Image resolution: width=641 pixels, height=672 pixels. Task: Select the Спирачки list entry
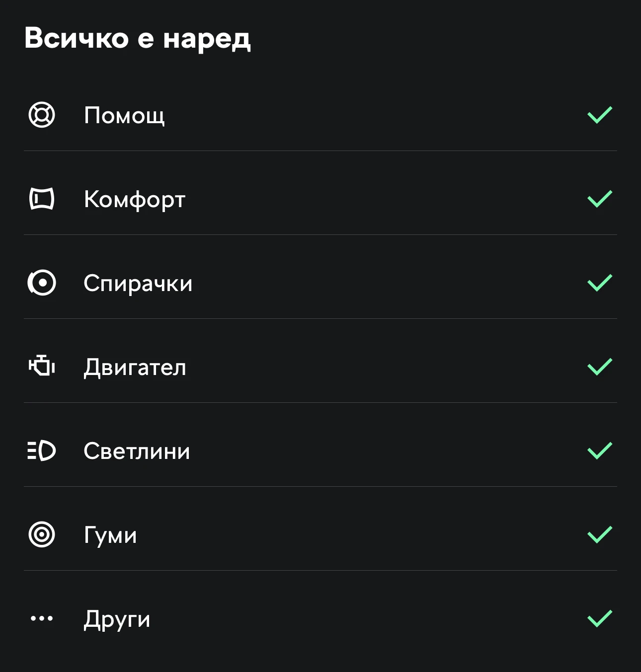pyautogui.click(x=138, y=283)
